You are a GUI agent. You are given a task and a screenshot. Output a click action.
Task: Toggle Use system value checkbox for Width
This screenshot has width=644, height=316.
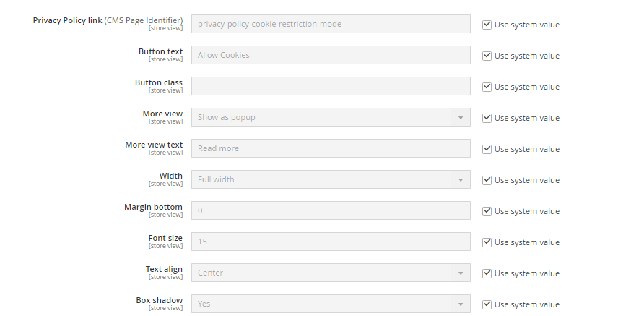487,180
